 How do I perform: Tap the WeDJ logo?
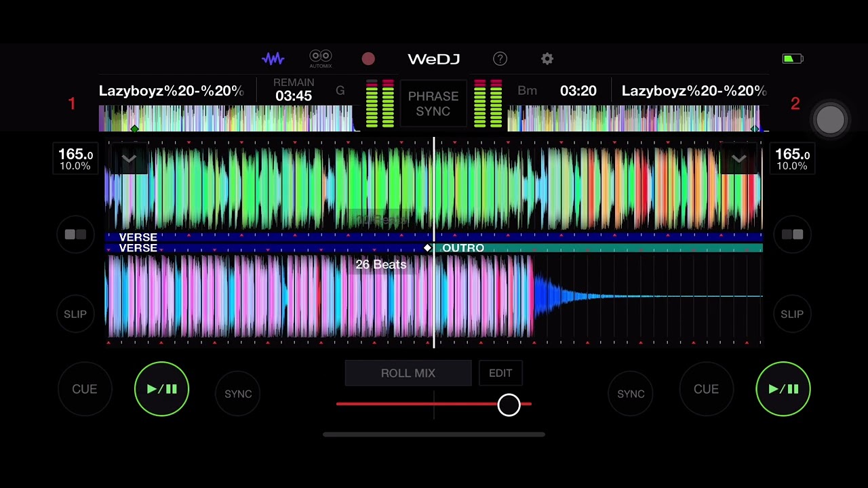pyautogui.click(x=434, y=59)
